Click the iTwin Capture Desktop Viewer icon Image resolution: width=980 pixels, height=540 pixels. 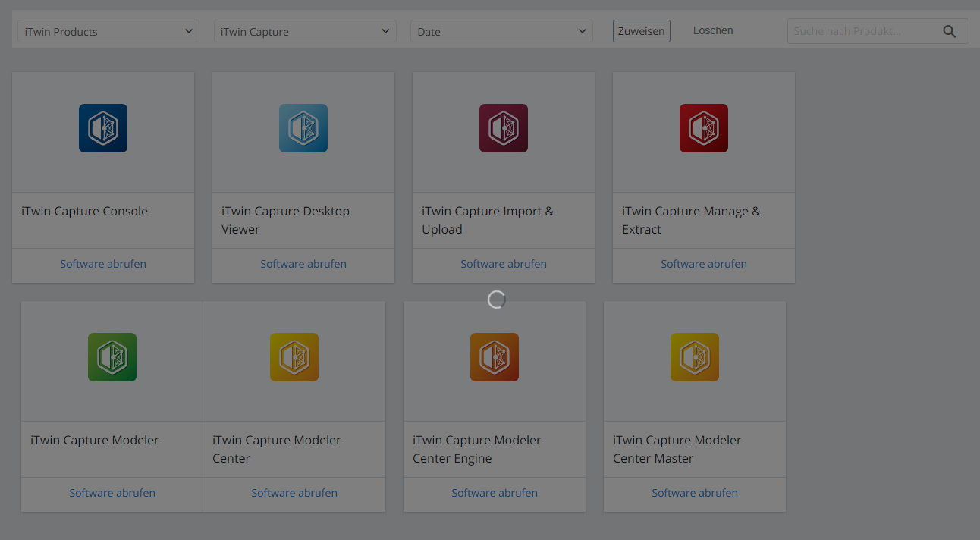point(303,128)
